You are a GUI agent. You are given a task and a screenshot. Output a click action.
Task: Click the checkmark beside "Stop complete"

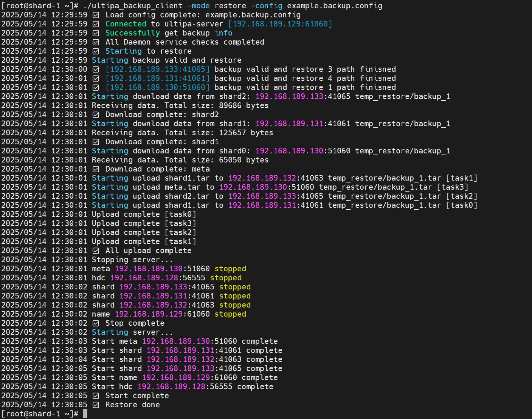(x=96, y=323)
